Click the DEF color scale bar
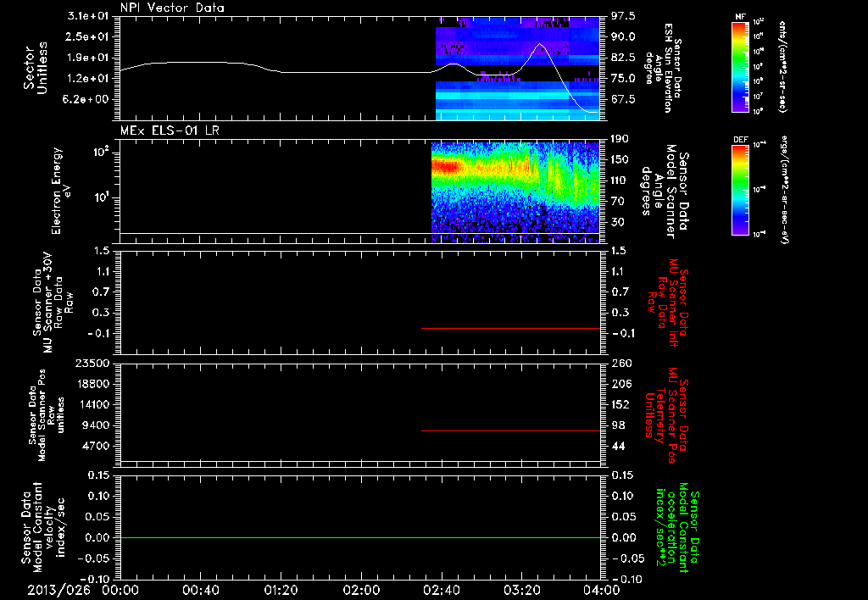This screenshot has width=868, height=600. [740, 190]
